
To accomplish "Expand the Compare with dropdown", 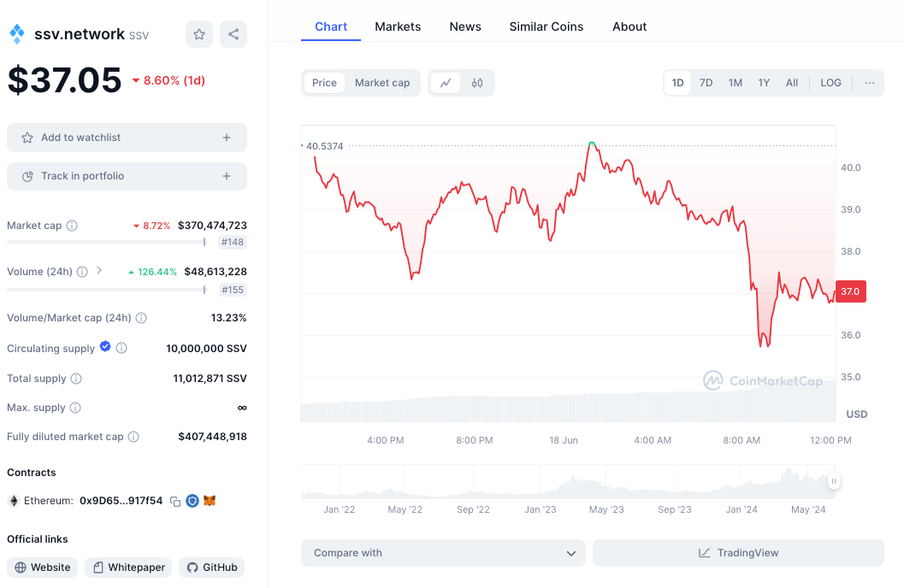I will (x=443, y=553).
